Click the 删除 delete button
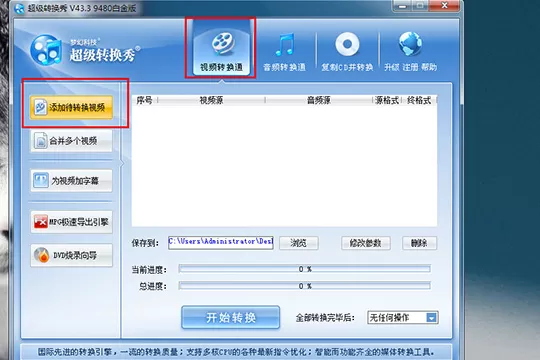 pos(419,243)
